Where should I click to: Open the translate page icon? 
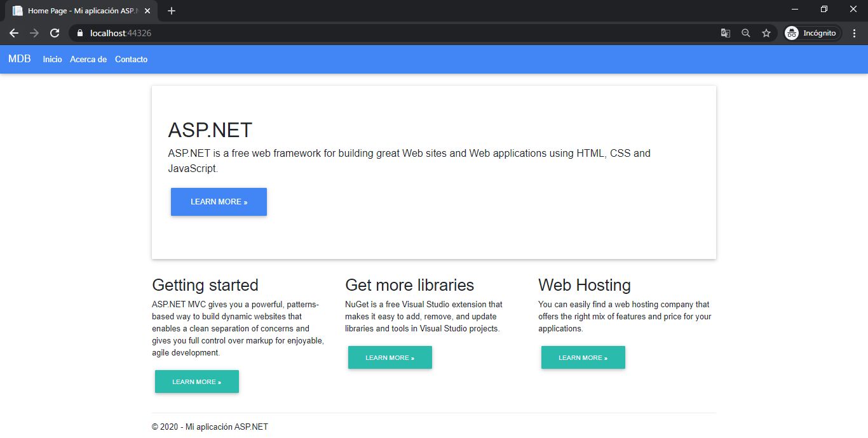coord(726,33)
